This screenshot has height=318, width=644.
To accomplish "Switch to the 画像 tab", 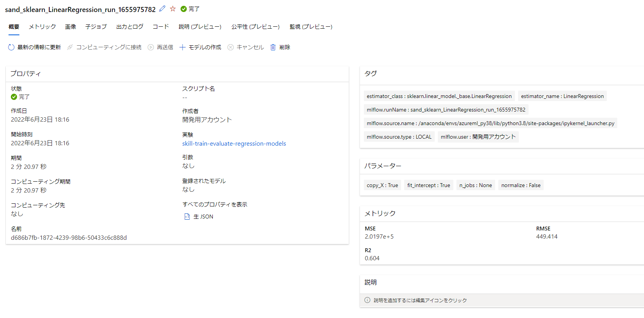I will pyautogui.click(x=71, y=27).
